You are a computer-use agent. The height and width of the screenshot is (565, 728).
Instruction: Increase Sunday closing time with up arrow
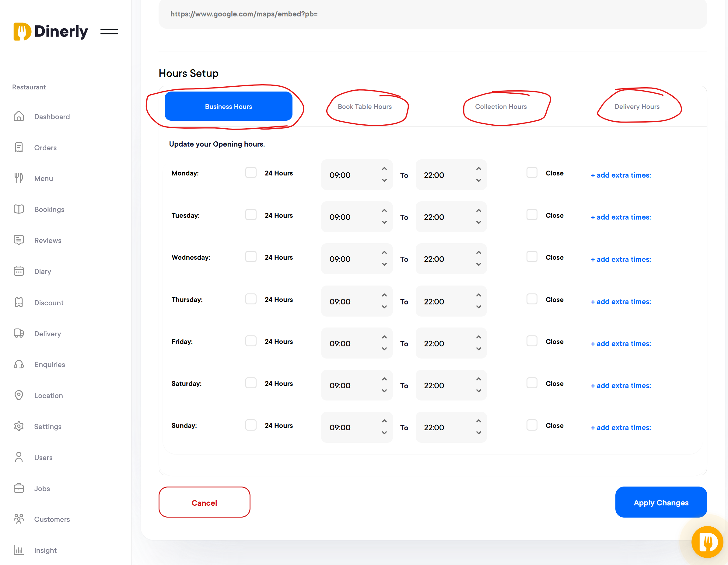point(479,421)
